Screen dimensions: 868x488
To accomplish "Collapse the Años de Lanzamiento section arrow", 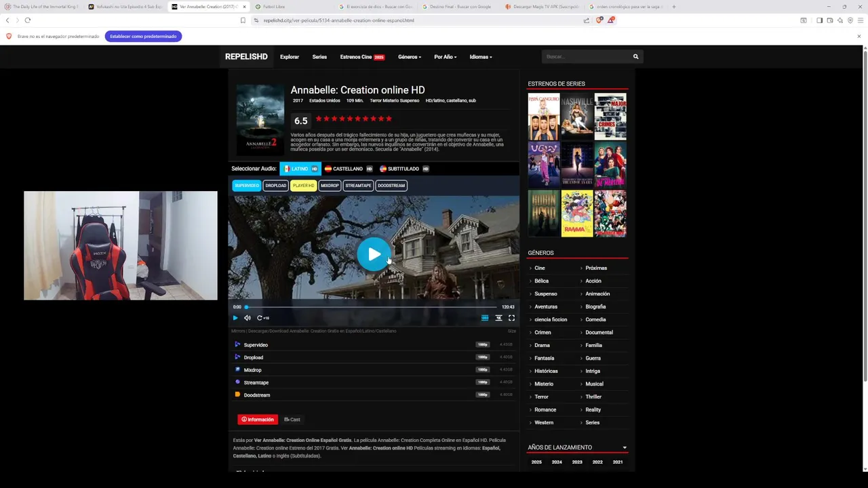I will 625,447.
